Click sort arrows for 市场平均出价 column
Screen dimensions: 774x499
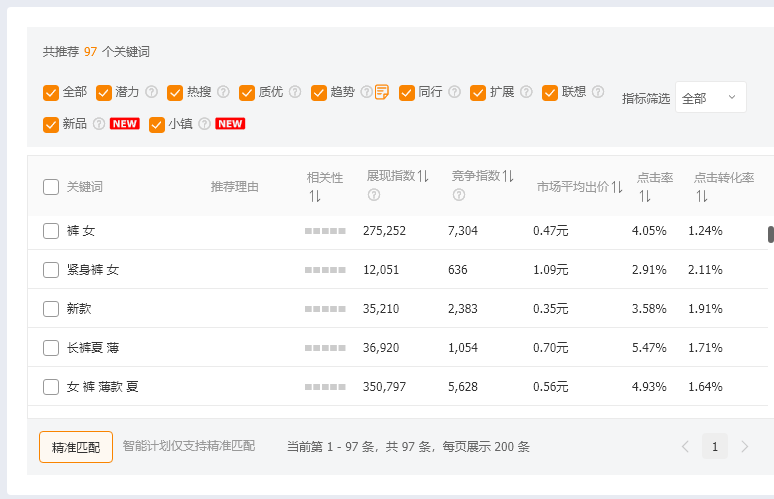tap(617, 187)
